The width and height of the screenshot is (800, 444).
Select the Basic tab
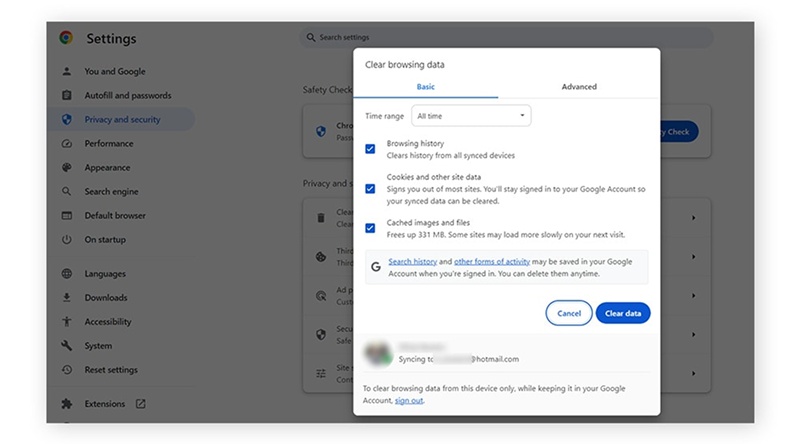tap(426, 87)
